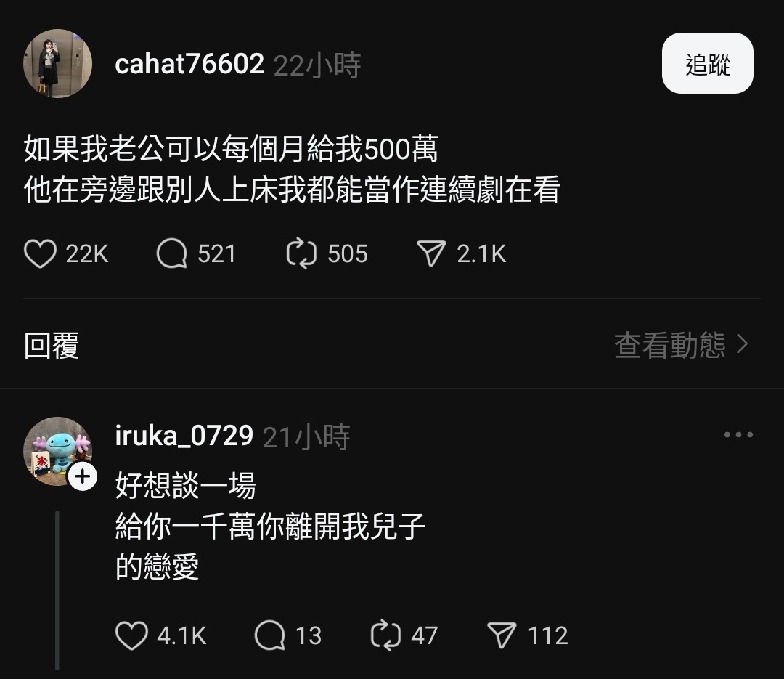Like the post by cahat76602

click(40, 253)
